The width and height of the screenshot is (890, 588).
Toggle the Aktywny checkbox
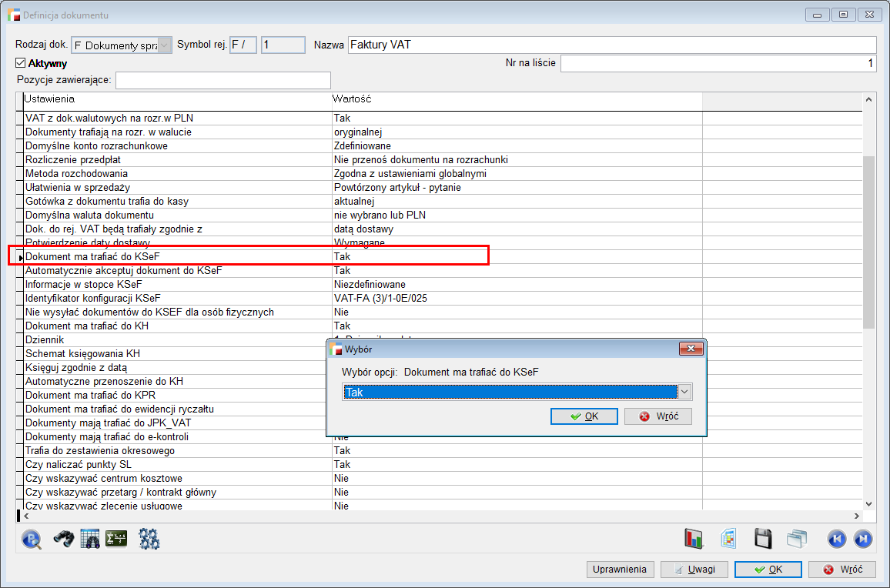pyautogui.click(x=21, y=63)
